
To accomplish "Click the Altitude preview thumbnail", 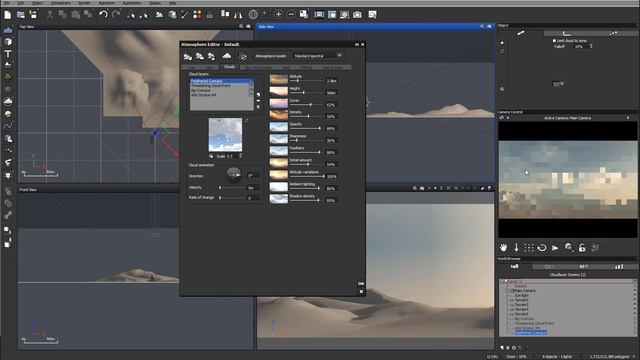I will click(x=278, y=79).
